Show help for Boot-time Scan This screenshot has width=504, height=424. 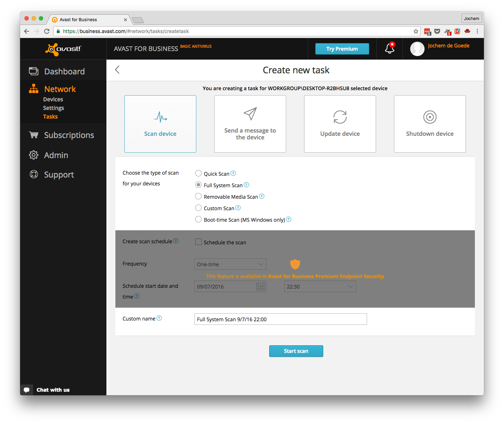click(x=289, y=219)
